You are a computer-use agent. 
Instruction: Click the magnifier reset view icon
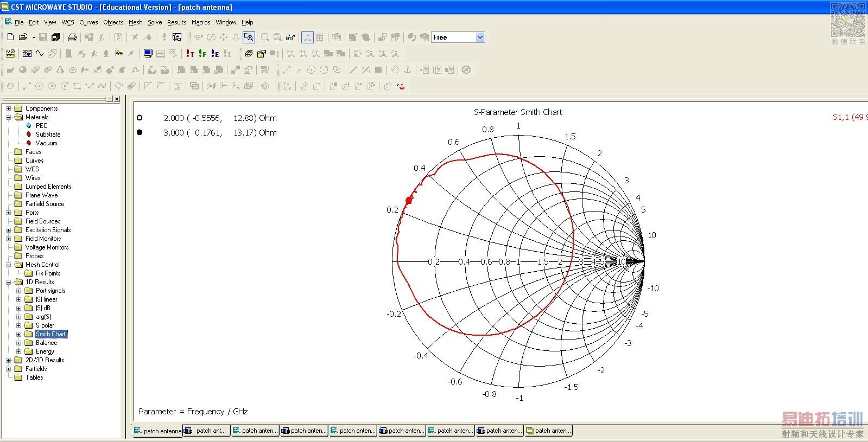coord(265,37)
